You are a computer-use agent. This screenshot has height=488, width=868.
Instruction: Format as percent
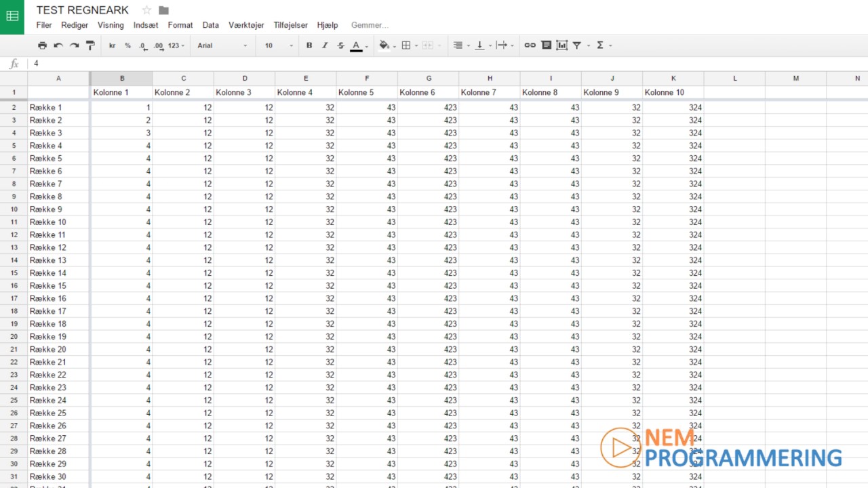tap(127, 45)
